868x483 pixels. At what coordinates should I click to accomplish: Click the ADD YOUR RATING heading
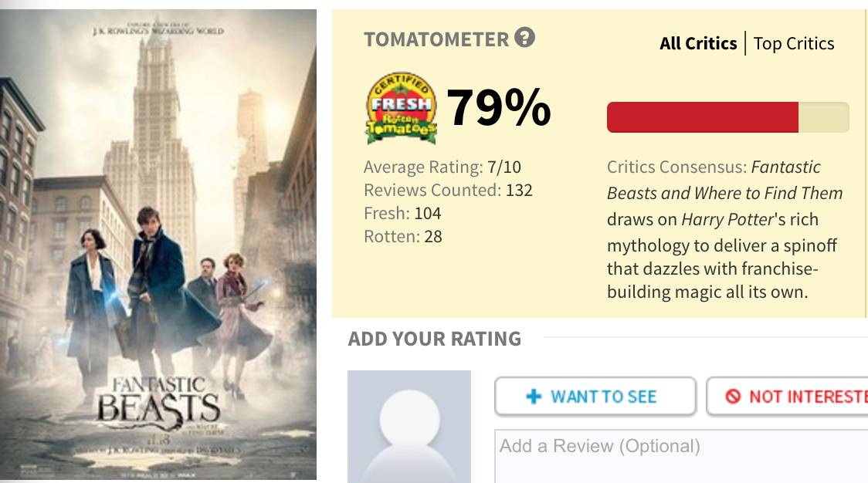point(435,339)
